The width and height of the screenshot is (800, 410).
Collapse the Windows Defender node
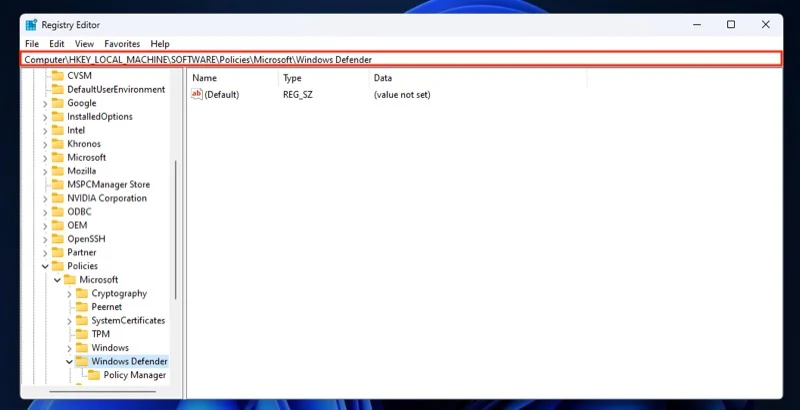(69, 362)
